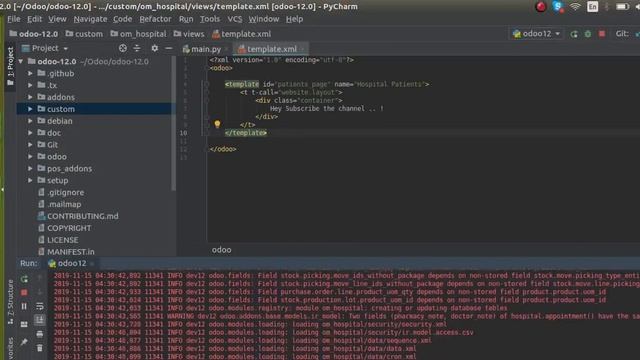Screen dimensions: 640x360
Task: Expand the .github folder
Action: [30, 73]
